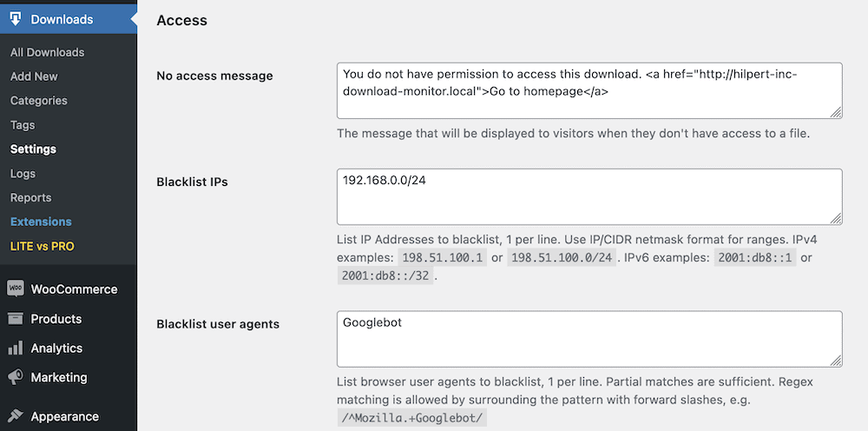Screen dimensions: 868x431
Task: Open the Tags submenu item
Action: point(23,124)
